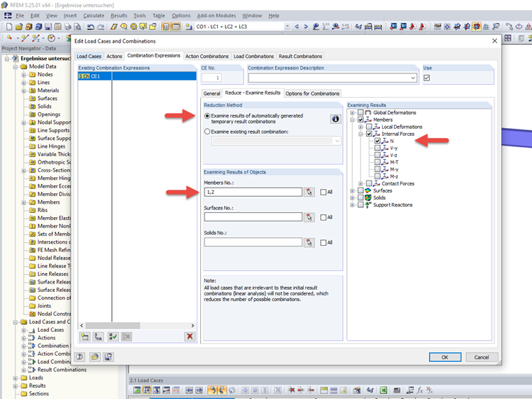The image size is (532, 399).
Task: Check the M-y internal force checkbox
Action: click(377, 169)
